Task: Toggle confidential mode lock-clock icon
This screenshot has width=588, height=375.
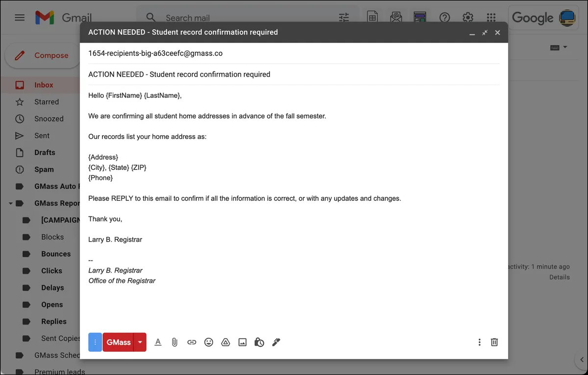Action: coord(259,342)
